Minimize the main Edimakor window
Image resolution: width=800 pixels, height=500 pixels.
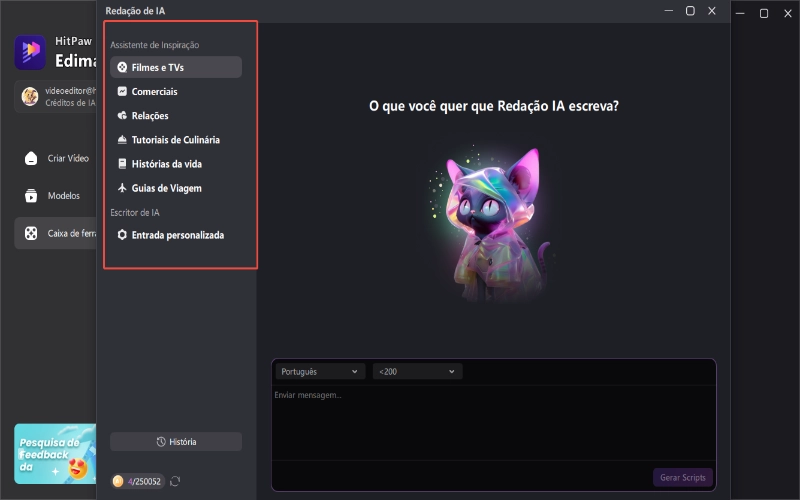[x=740, y=13]
